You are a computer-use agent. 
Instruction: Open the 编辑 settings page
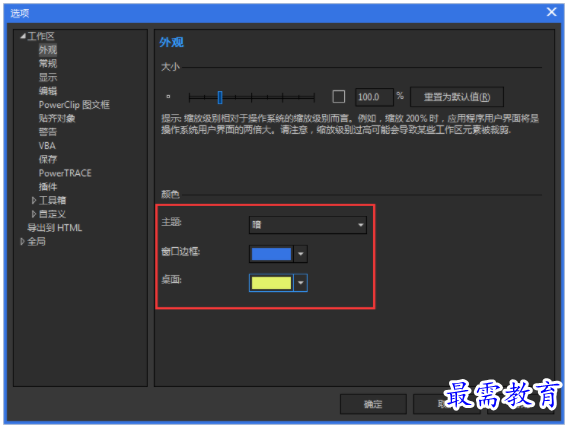click(x=48, y=91)
